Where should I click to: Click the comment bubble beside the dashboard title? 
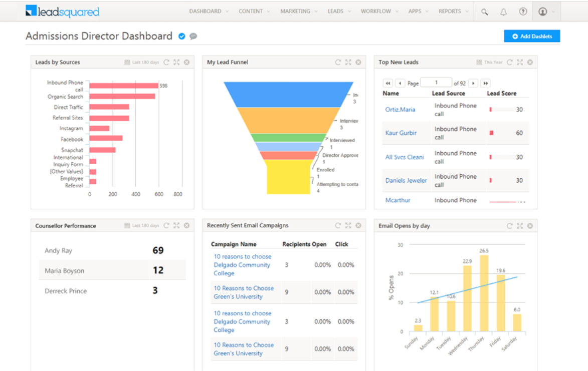coord(192,36)
